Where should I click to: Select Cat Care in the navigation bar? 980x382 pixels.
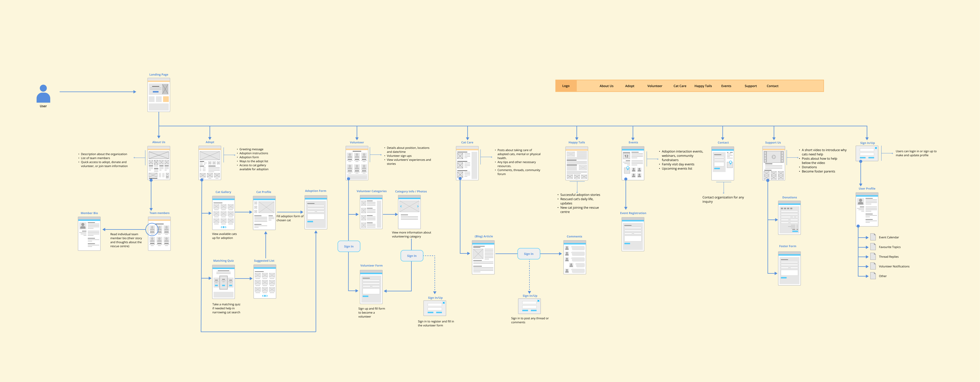(x=680, y=86)
